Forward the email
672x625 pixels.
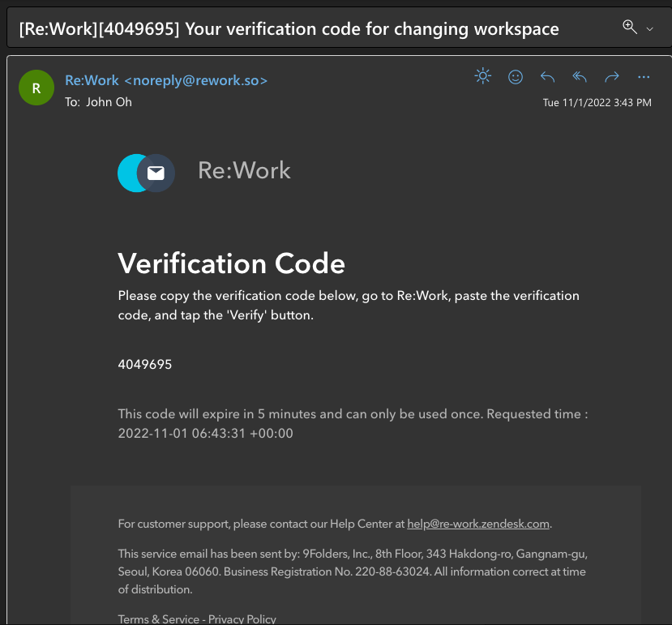tap(611, 77)
